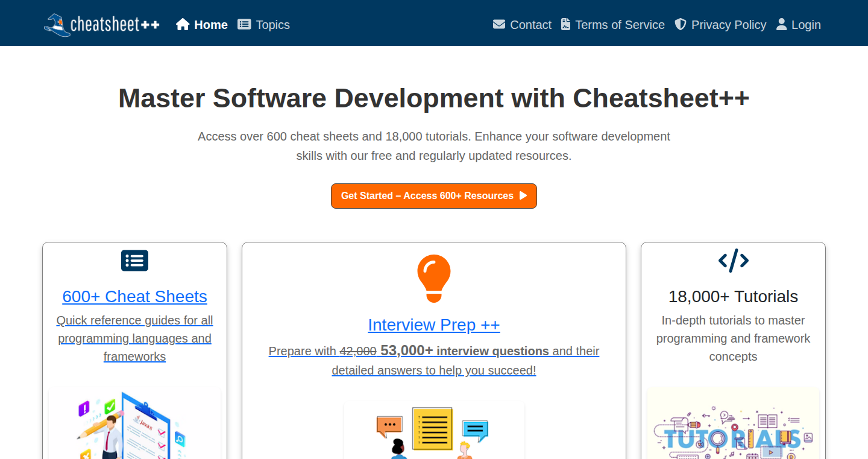View the Privacy Policy page
The width and height of the screenshot is (868, 459).
coord(720,25)
